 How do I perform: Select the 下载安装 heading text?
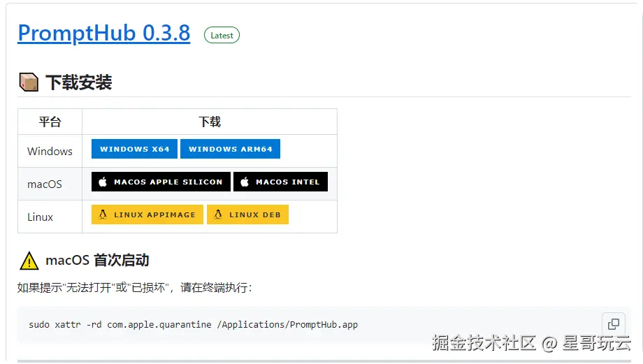[x=79, y=82]
